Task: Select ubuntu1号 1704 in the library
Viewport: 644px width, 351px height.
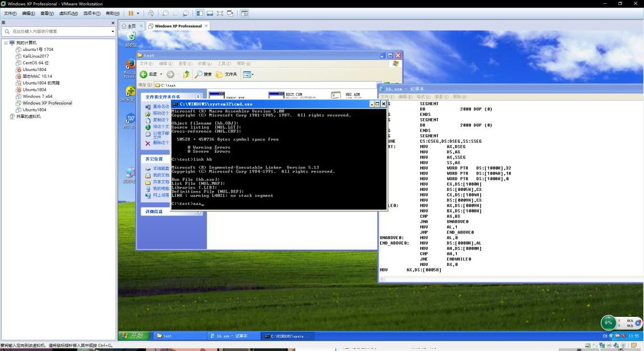Action: [x=38, y=49]
